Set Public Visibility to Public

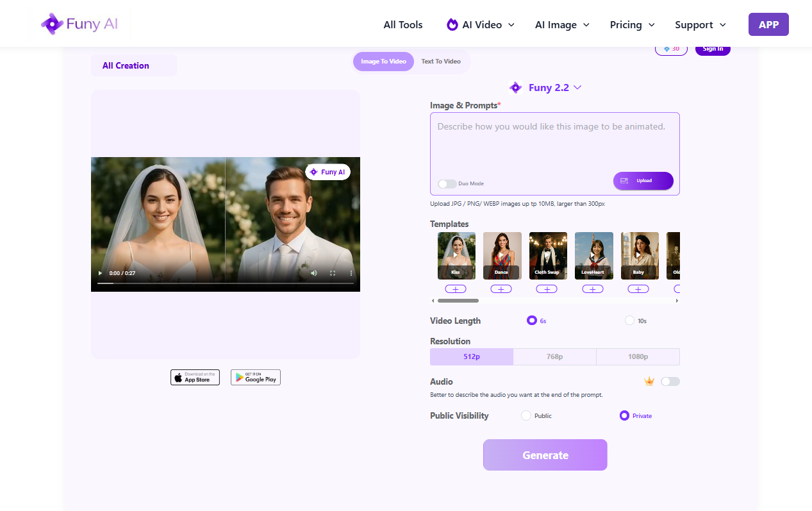(526, 415)
